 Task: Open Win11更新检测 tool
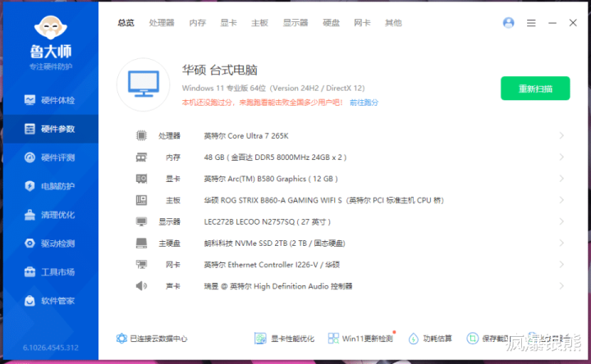(360, 339)
